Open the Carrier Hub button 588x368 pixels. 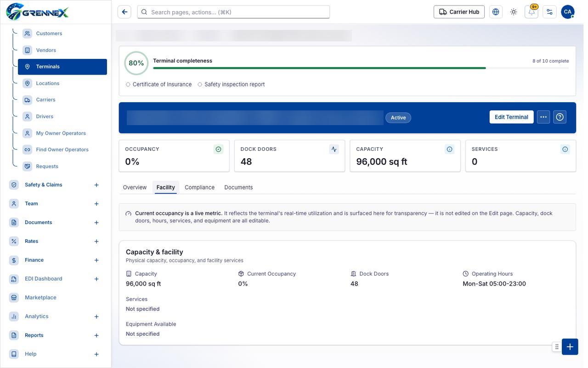tap(459, 12)
